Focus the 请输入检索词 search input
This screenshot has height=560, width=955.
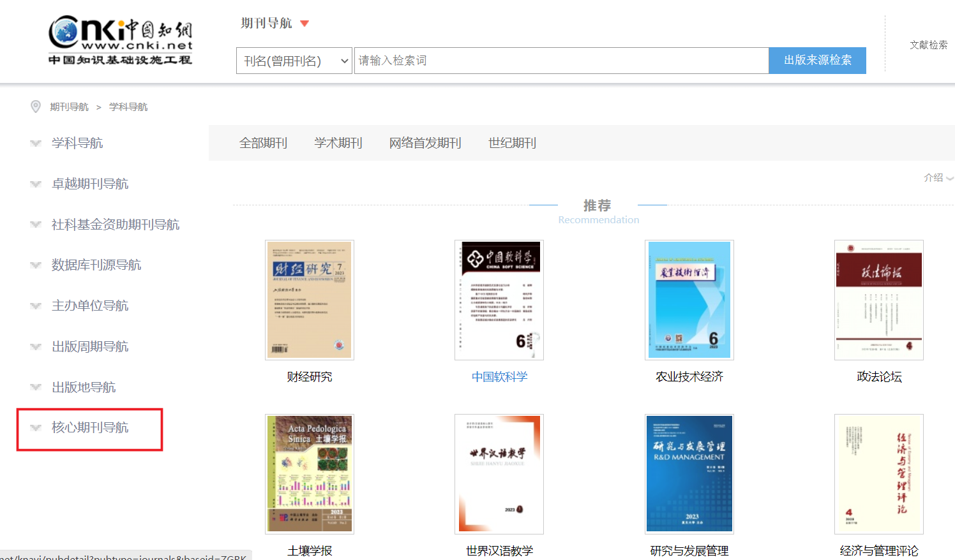tap(561, 61)
